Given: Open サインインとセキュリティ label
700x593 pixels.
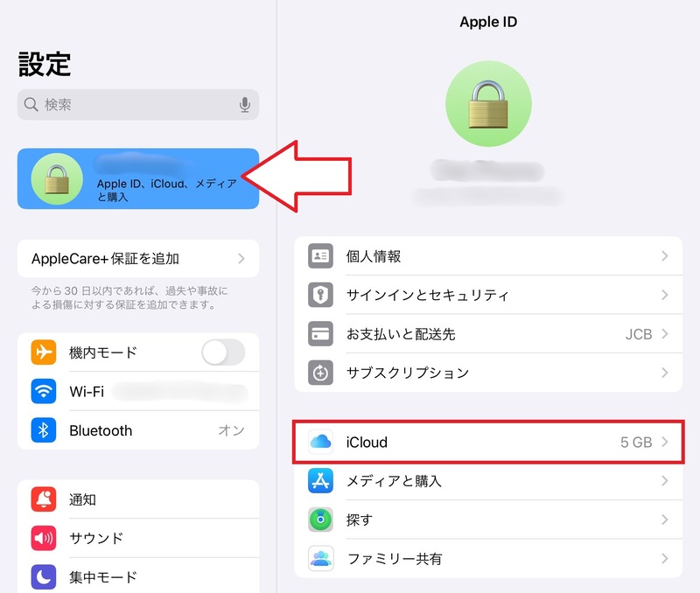Looking at the screenshot, I should pos(428,295).
